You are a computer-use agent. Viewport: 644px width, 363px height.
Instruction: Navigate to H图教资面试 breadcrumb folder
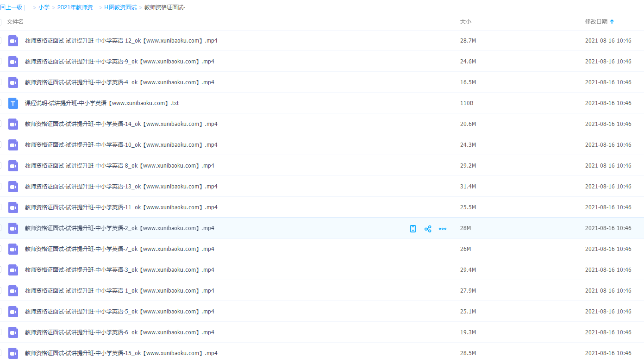click(x=120, y=7)
